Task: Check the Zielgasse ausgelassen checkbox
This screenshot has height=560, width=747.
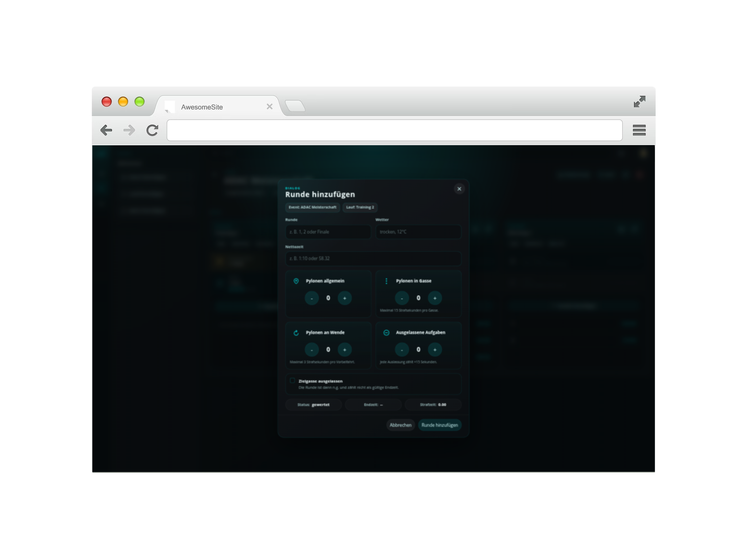Action: (x=292, y=381)
